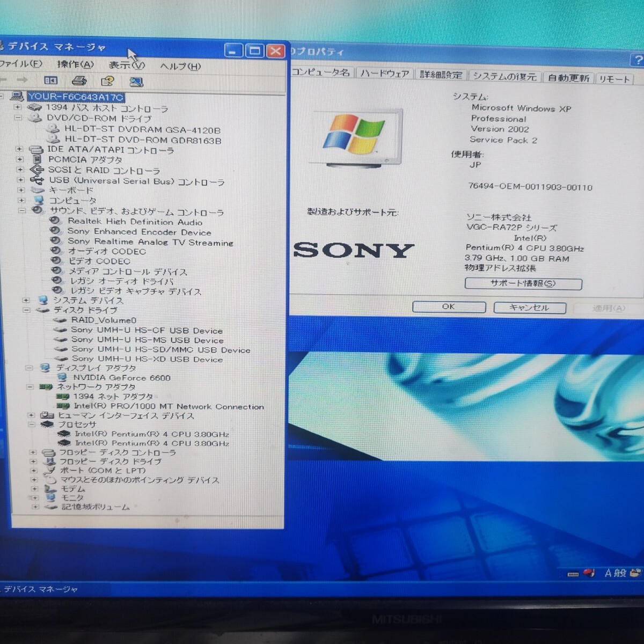Collapse the サウンド、ビデオ、およびゲーム コントローラ node

(x=22, y=211)
